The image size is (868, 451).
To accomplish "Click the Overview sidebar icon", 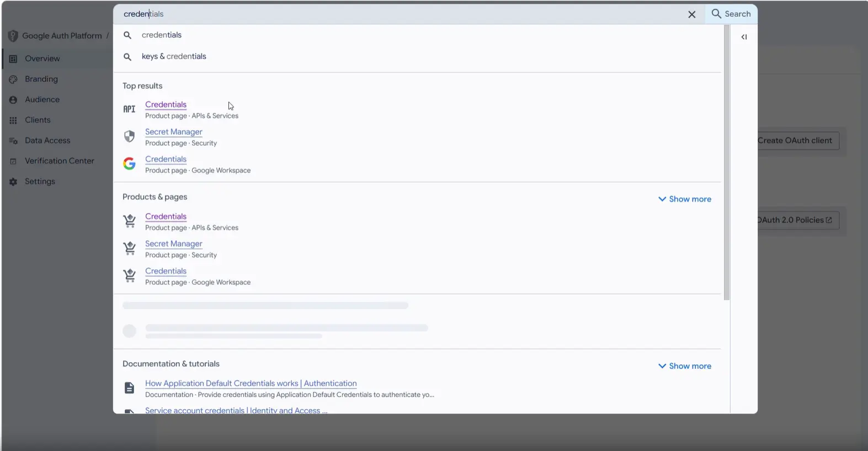I will pos(13,59).
